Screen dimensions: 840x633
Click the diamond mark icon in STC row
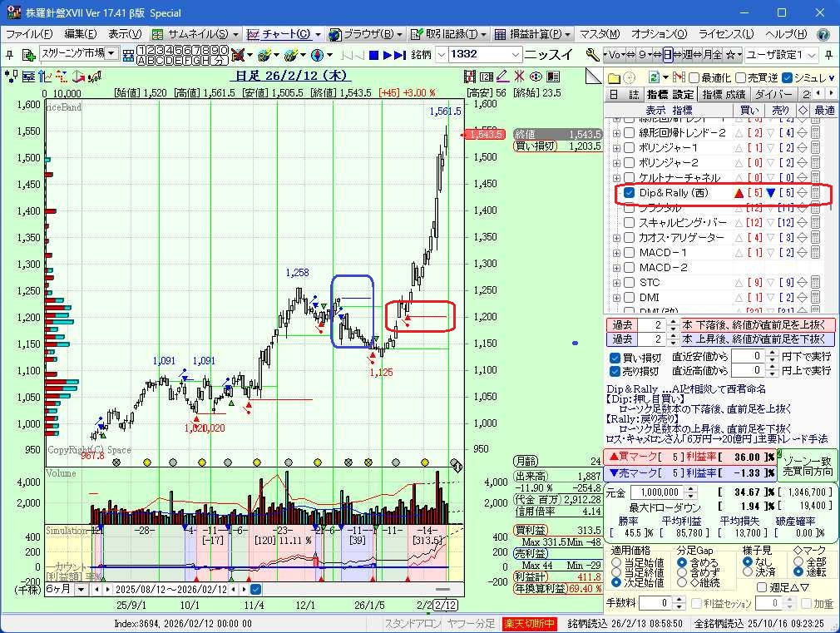click(x=802, y=283)
